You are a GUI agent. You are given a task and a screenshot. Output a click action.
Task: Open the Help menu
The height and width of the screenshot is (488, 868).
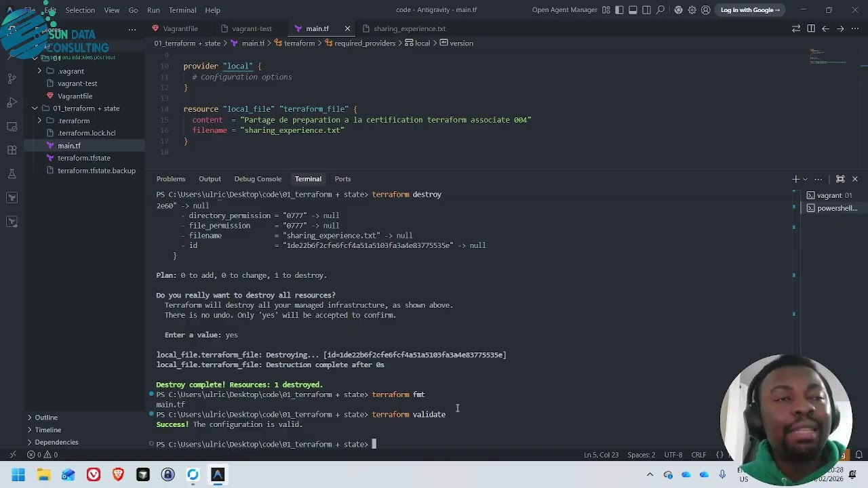(212, 10)
